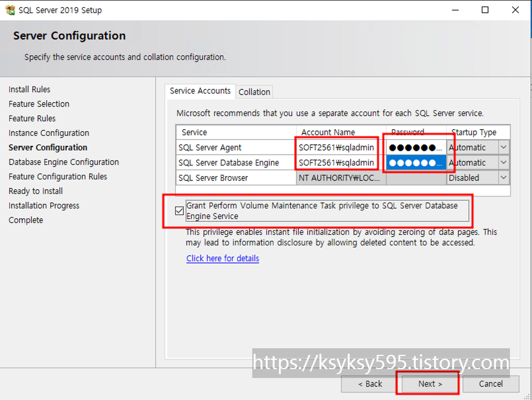The height and width of the screenshot is (400, 532).
Task: Click Feature Rules in the steps list
Action: 32,119
